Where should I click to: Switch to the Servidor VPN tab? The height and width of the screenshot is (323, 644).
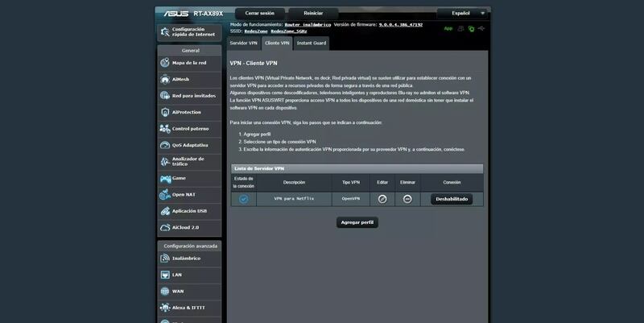click(242, 42)
